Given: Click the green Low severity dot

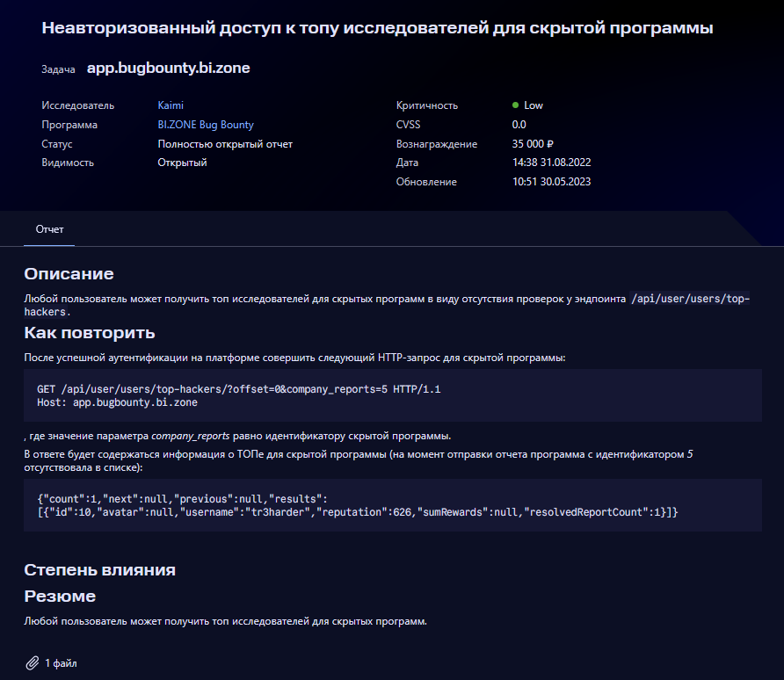Looking at the screenshot, I should 516,105.
